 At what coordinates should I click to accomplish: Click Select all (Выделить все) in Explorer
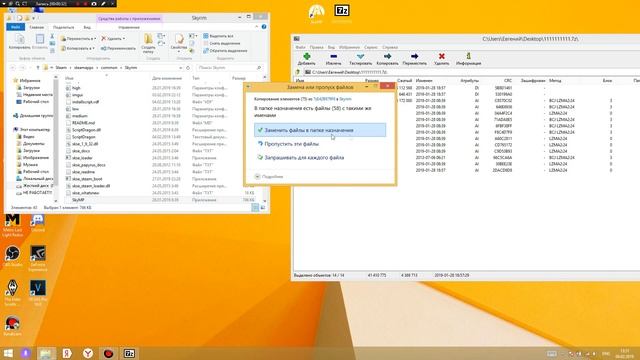pyautogui.click(x=218, y=36)
